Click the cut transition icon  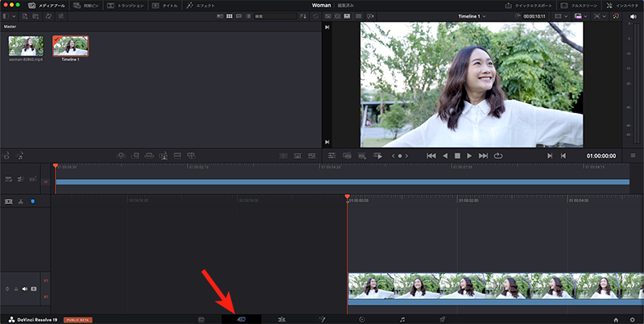283,156
